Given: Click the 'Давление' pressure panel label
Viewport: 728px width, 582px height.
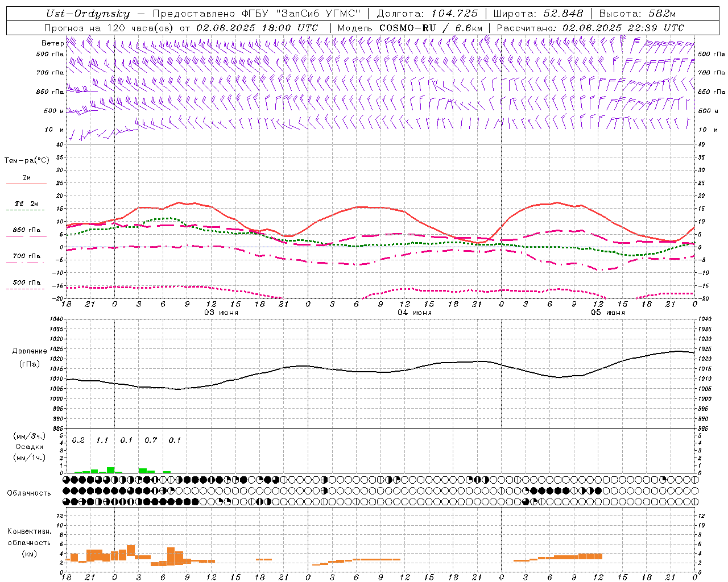Looking at the screenshot, I should click(x=30, y=351).
